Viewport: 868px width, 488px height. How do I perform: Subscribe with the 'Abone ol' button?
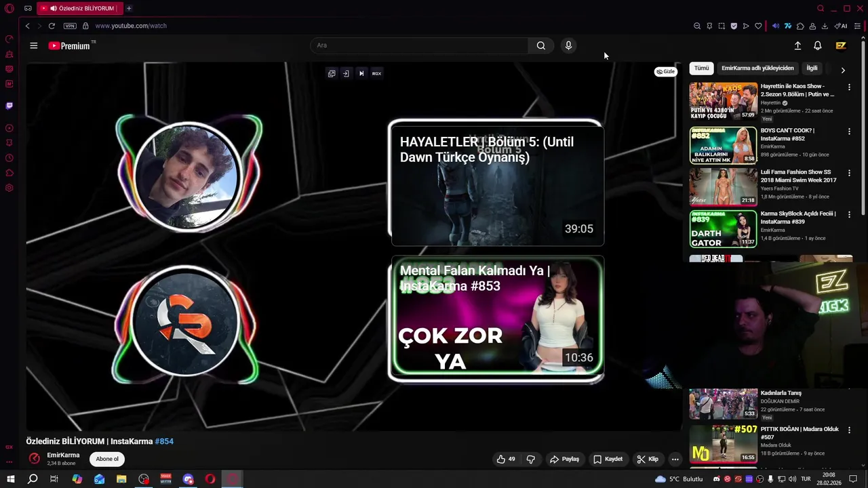[x=107, y=459]
